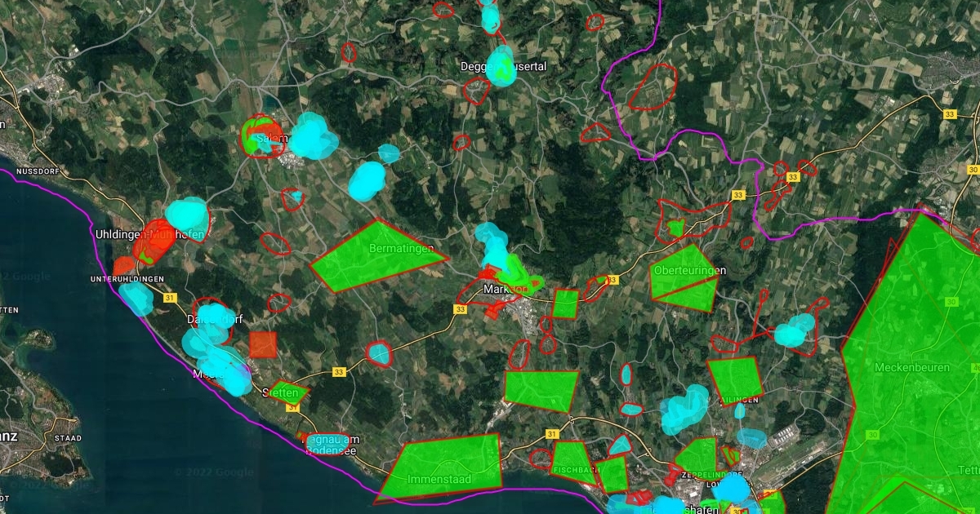
Task: Select the green rectangle east of Markdorf
Action: 565,304
